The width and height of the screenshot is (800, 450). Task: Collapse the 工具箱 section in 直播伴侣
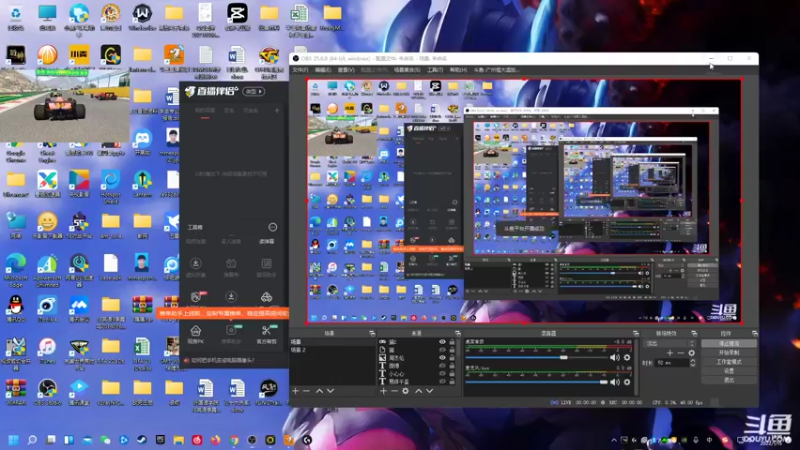pyautogui.click(x=272, y=227)
